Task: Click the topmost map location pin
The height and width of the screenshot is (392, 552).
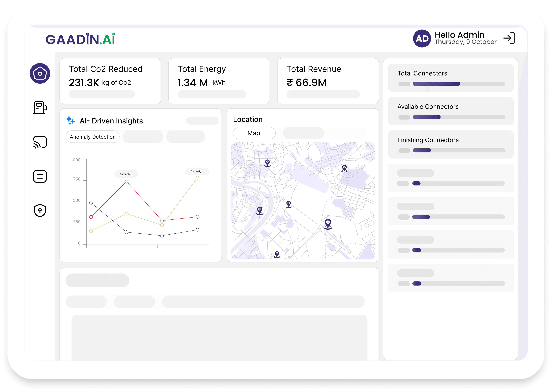Action: pos(267,162)
